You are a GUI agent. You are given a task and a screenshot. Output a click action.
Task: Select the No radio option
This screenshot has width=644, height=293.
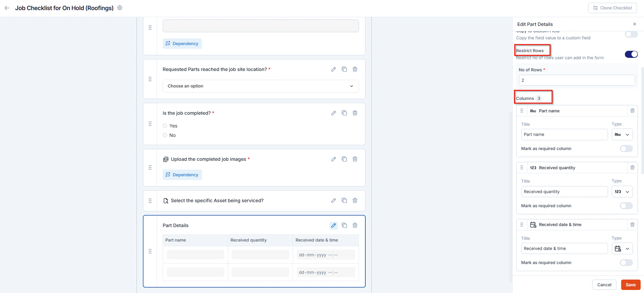click(x=165, y=135)
